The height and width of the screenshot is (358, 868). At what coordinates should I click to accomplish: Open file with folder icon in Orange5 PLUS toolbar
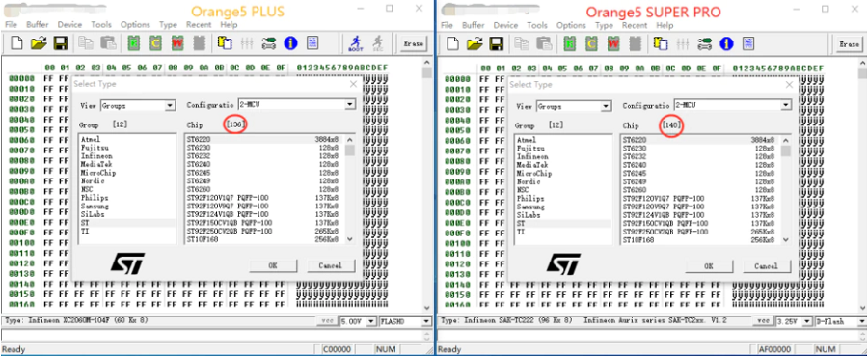[x=39, y=43]
